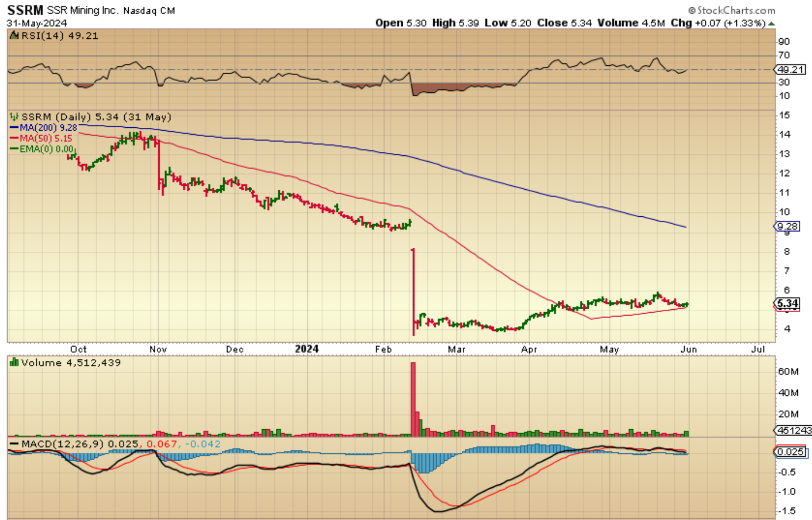812x520 pixels.
Task: Click the Feb label on the time axis
Action: coord(383,349)
